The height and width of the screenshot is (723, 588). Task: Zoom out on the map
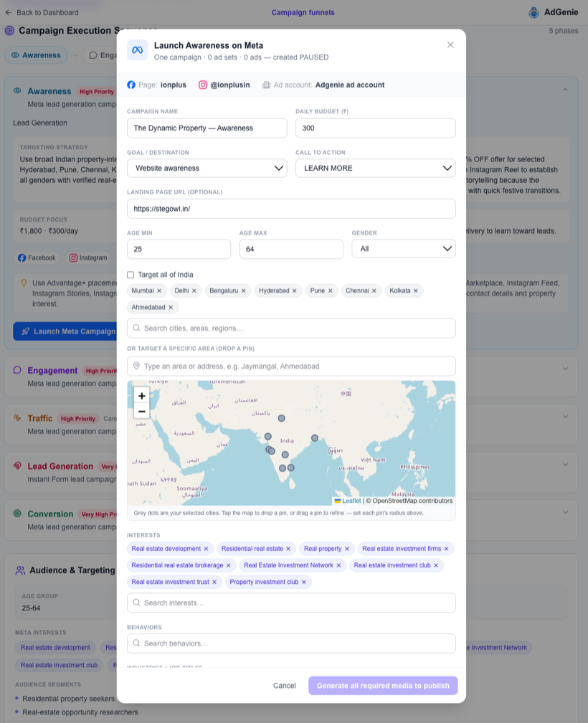pyautogui.click(x=141, y=411)
